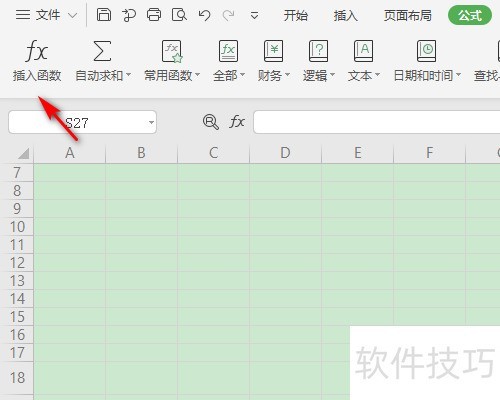Click the Financial (财务) functions icon

273,51
